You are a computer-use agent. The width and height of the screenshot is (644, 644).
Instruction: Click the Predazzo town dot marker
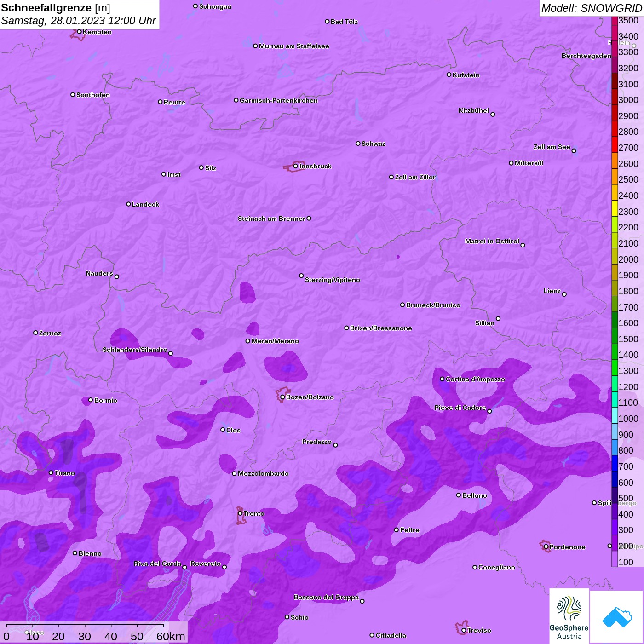335,445
